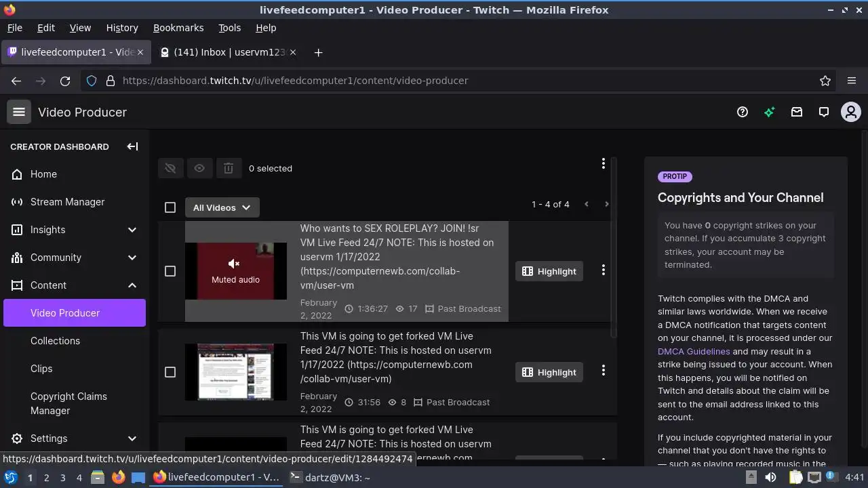This screenshot has height=488, width=868.
Task: Open the Muted audio video thumbnail
Action: coord(236,271)
